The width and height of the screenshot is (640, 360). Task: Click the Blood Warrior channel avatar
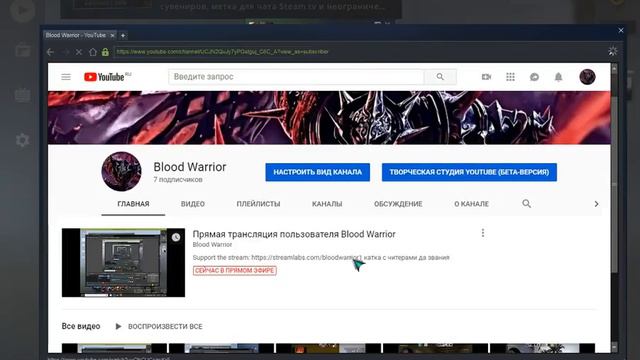tap(121, 171)
